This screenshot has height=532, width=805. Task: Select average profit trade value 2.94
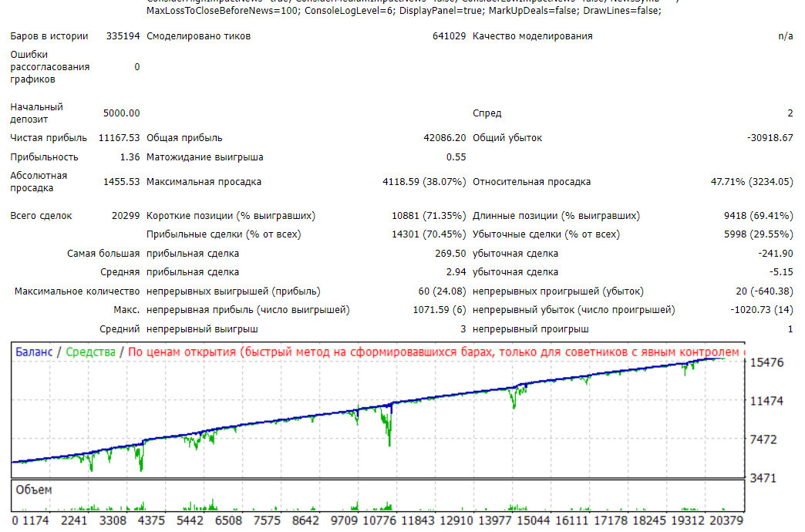[x=456, y=272]
